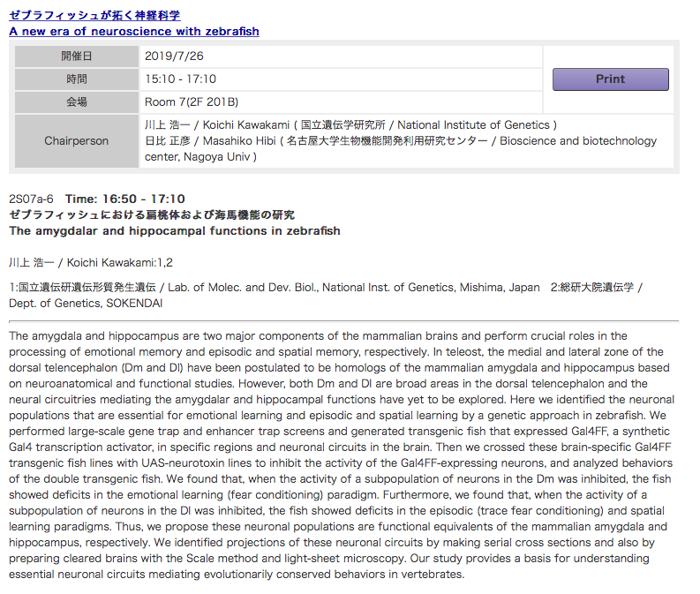This screenshot has height=594, width=700.
Task: Open the Japanese session title link ゼブラフィッシュが拓く神経科学
Action: pos(94,15)
